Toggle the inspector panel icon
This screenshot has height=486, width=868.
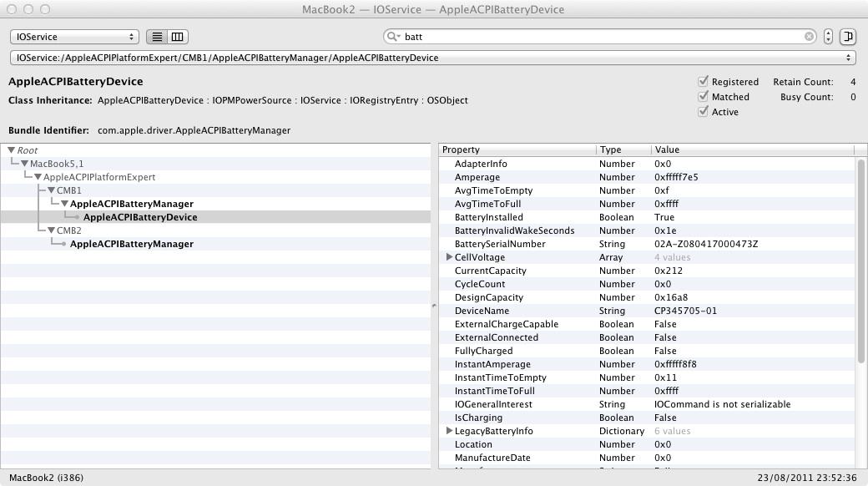click(x=848, y=37)
